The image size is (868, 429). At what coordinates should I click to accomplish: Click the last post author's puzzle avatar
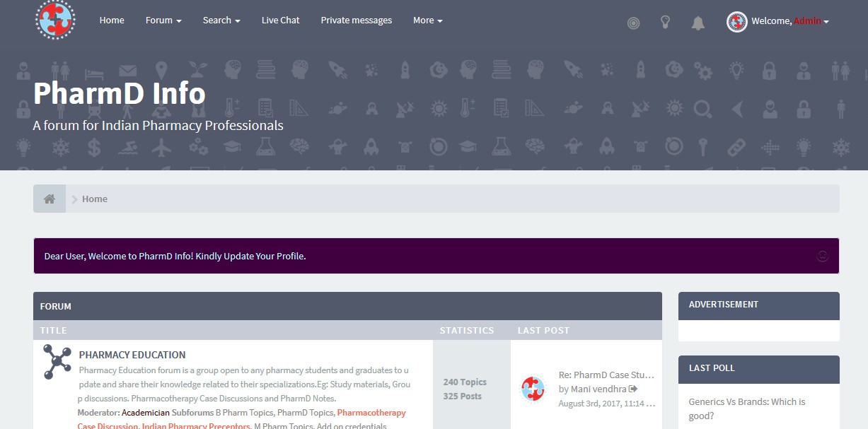[533, 389]
